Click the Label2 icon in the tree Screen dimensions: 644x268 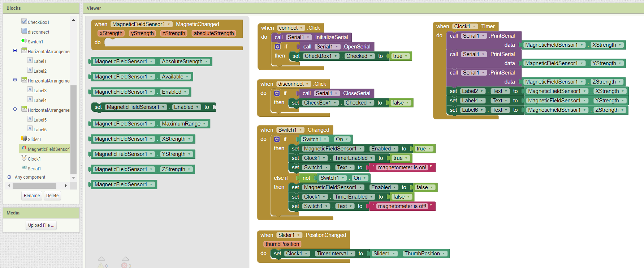[x=30, y=70]
